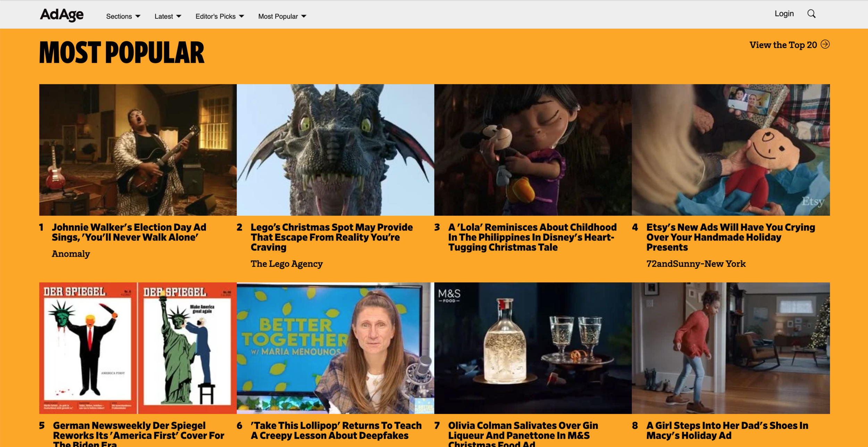Open the girl hugging Mickey thumbnail
Image resolution: width=868 pixels, height=447 pixels.
point(533,150)
